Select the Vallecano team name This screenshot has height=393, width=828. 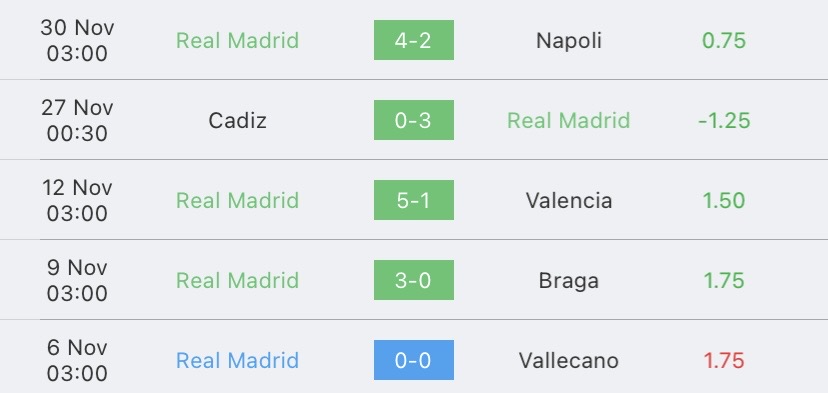tap(569, 360)
